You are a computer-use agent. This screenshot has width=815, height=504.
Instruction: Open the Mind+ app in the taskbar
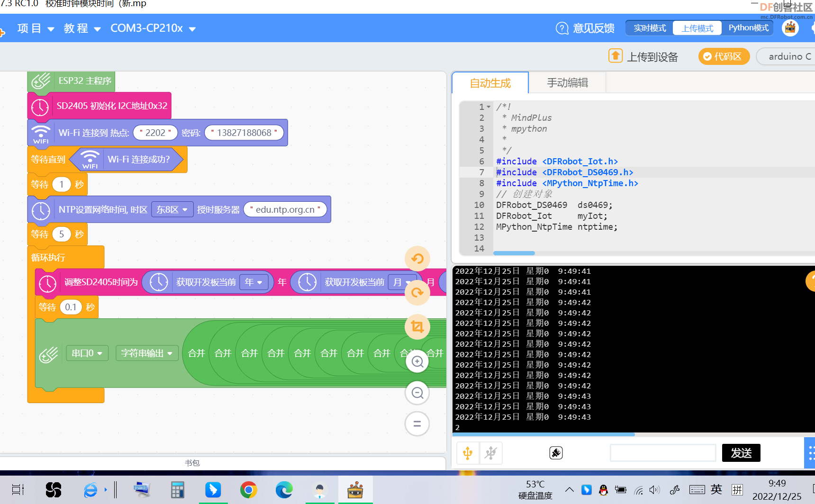[355, 490]
